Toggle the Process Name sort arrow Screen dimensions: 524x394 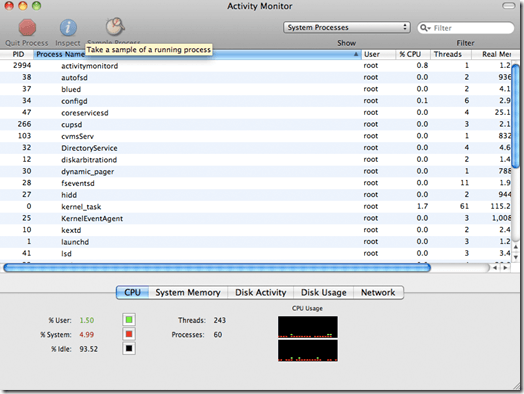tap(356, 54)
